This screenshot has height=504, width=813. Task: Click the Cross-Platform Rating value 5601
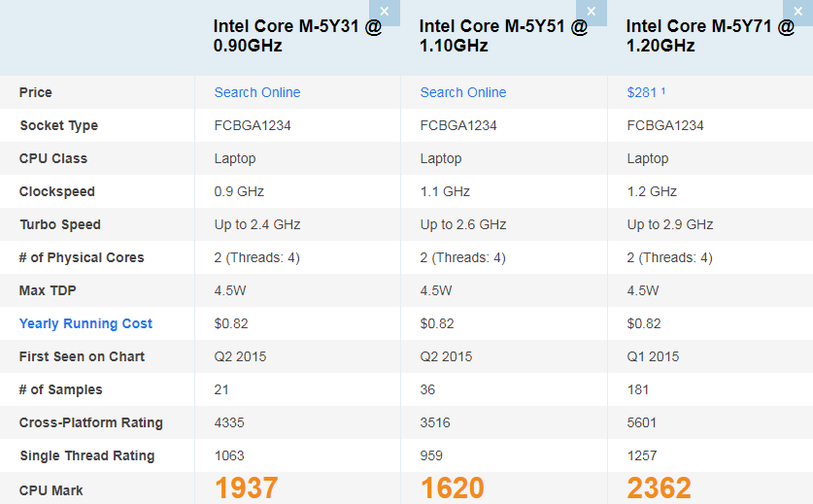point(642,422)
